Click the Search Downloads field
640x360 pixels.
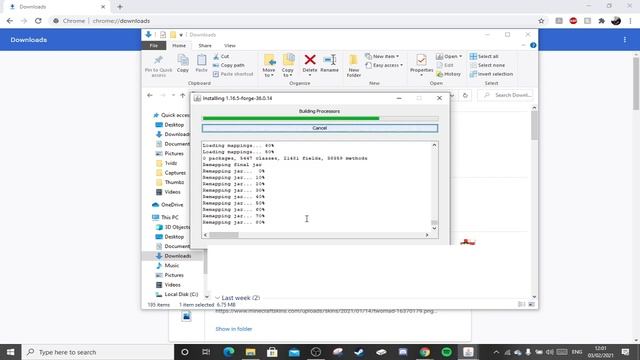[506, 95]
